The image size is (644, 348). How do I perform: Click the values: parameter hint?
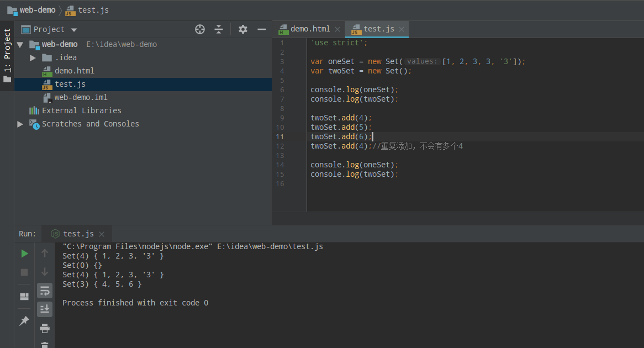(422, 61)
